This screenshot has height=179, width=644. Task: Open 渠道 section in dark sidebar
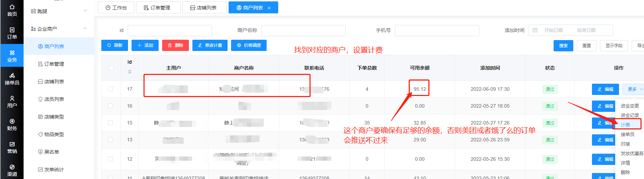click(x=12, y=171)
